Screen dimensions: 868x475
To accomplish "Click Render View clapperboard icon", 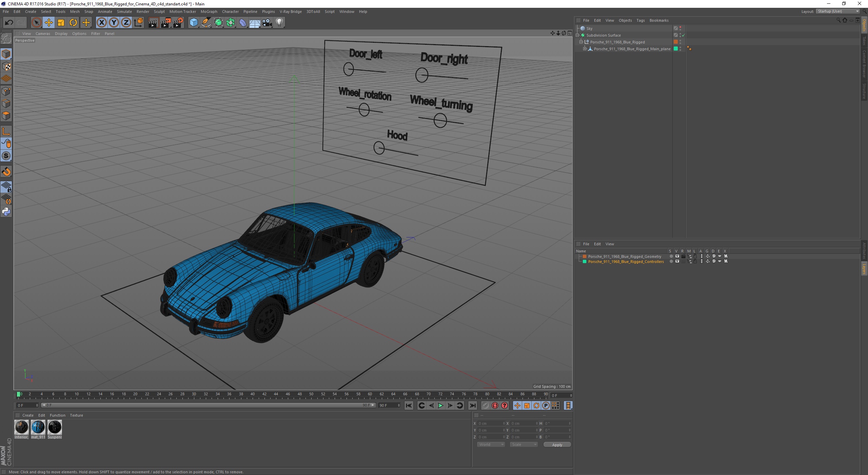I will click(153, 22).
